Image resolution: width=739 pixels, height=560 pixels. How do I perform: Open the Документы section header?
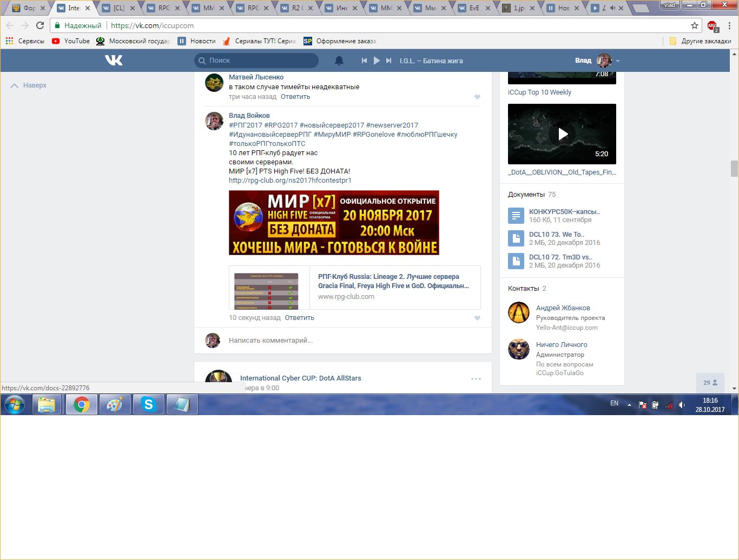[x=532, y=195]
